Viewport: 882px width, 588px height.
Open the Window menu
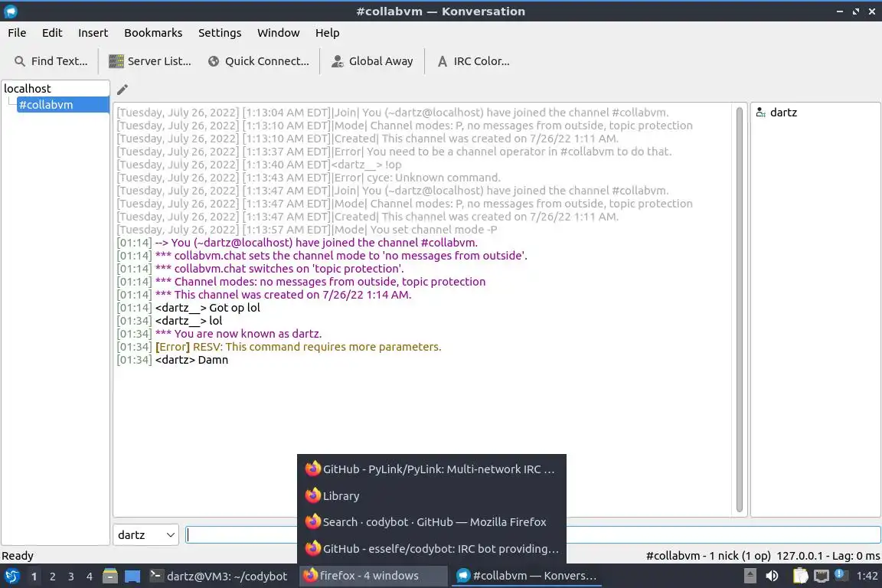point(279,33)
